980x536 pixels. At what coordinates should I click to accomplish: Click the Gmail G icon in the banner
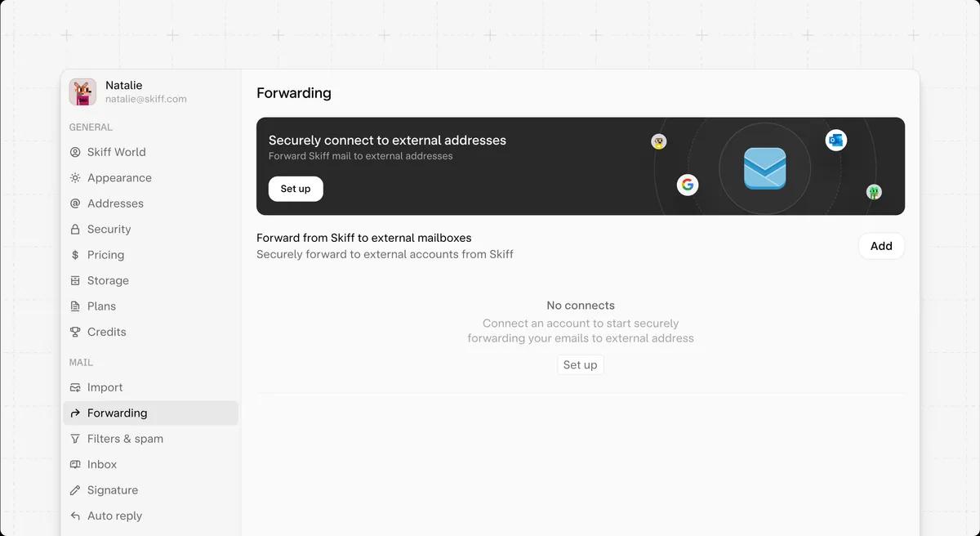coord(688,185)
